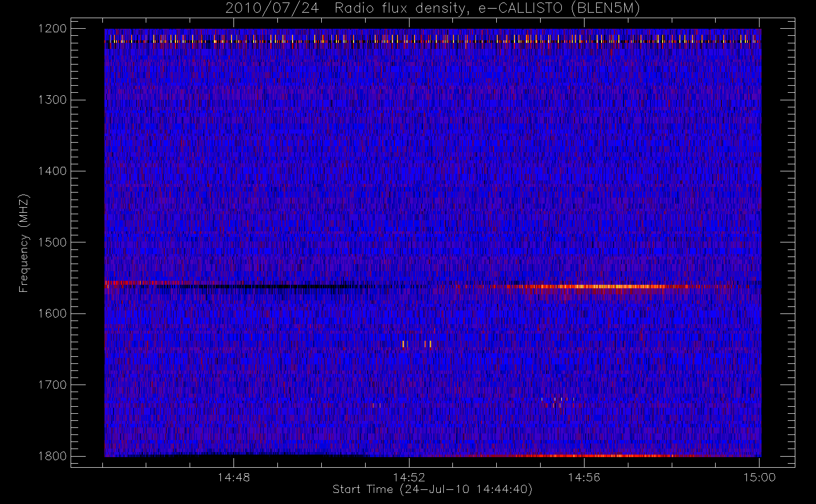
Task: Click the bright yellow burst band near 1565 MHz
Action: click(x=600, y=286)
